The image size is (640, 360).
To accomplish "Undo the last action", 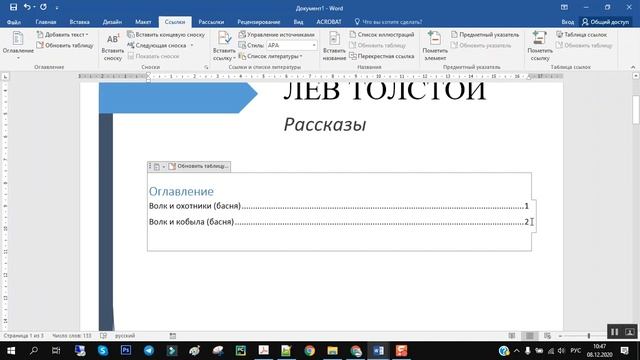I will 27,7.
